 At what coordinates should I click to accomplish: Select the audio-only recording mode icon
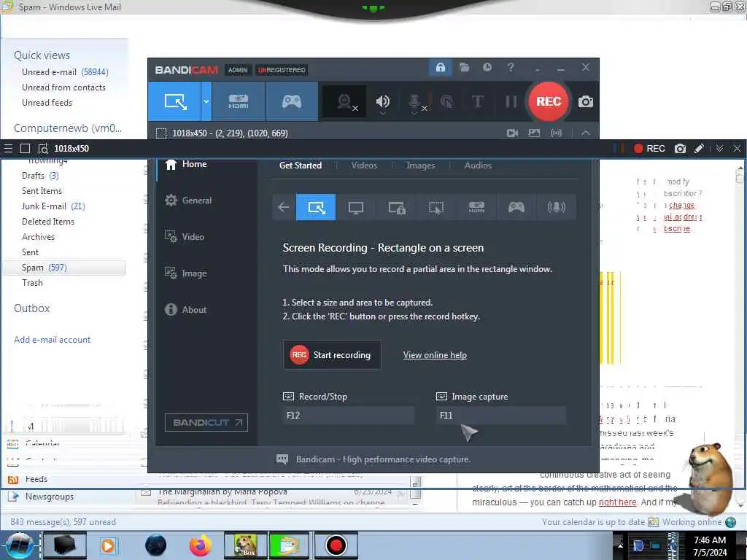pos(556,207)
